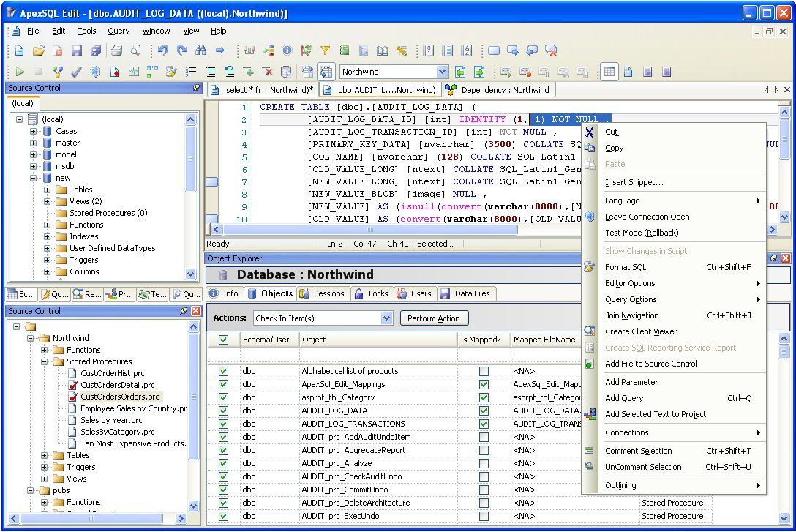Uncheck the AUDIT_LOG_DATA row checkbox
This screenshot has width=796, height=532.
coord(224,411)
